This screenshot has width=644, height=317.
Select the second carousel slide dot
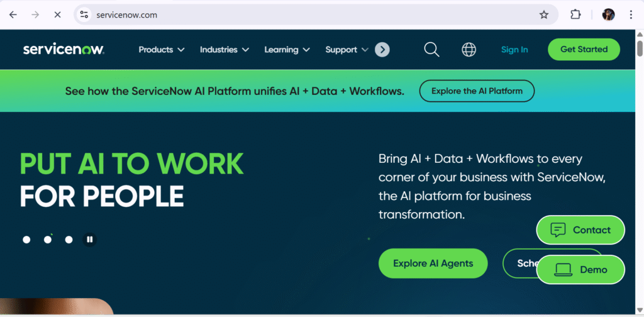pos(48,240)
